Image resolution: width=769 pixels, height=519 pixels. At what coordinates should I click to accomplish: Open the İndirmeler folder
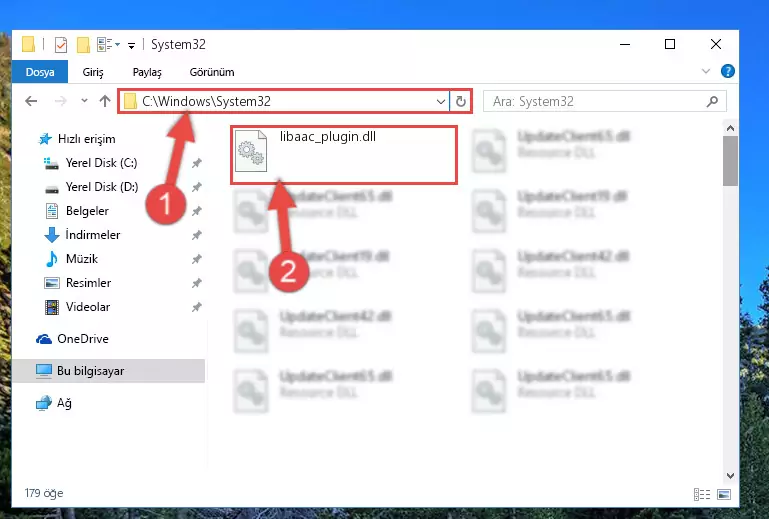tap(93, 235)
